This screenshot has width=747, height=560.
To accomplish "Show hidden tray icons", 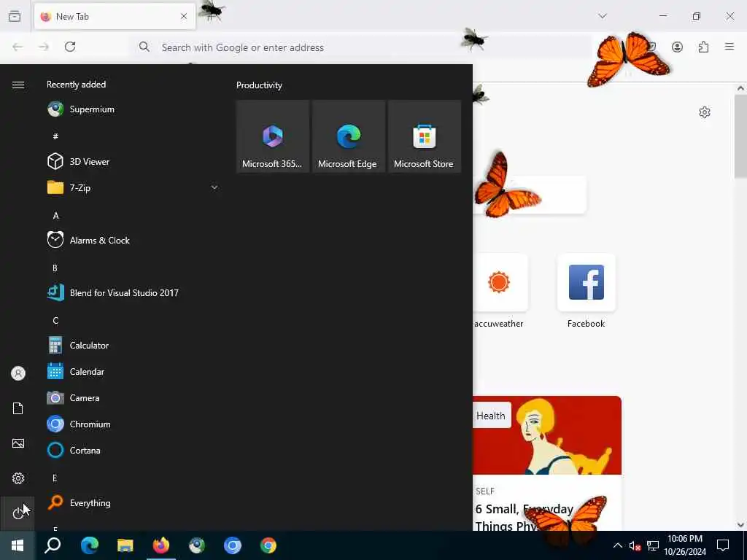I will 617,545.
